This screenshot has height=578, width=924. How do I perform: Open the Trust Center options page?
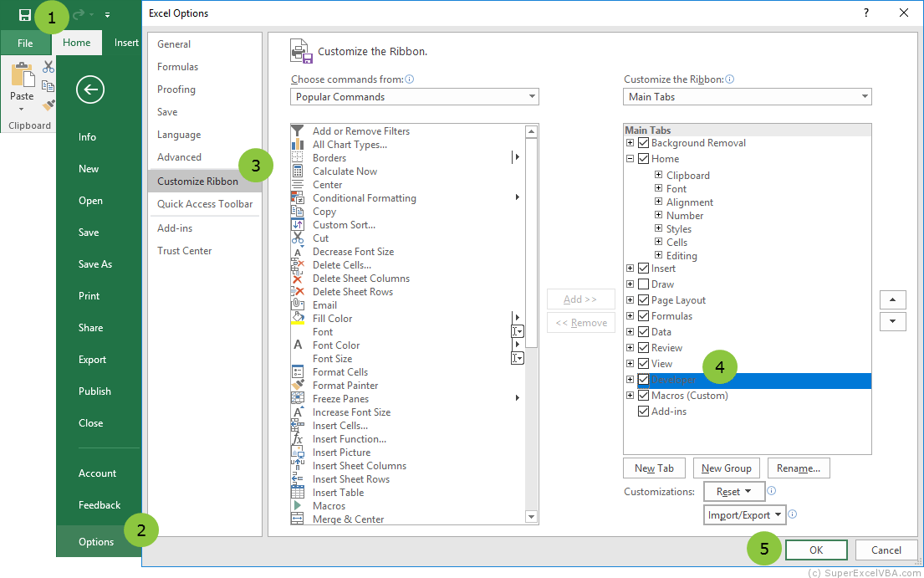(x=184, y=250)
